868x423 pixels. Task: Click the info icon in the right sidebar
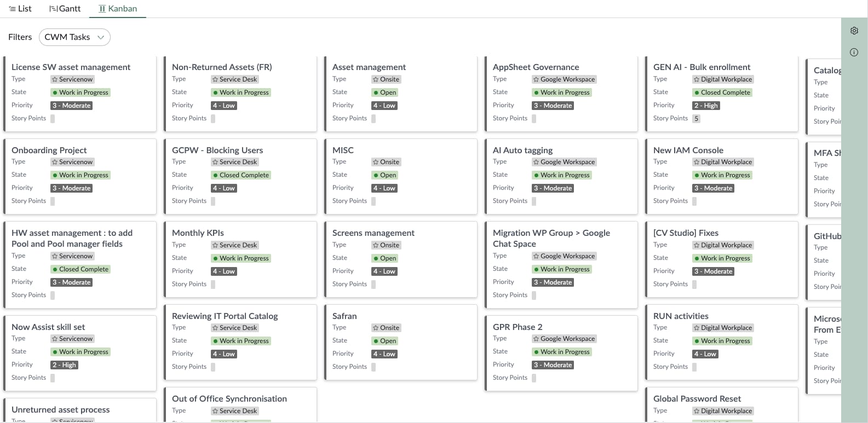coord(854,53)
